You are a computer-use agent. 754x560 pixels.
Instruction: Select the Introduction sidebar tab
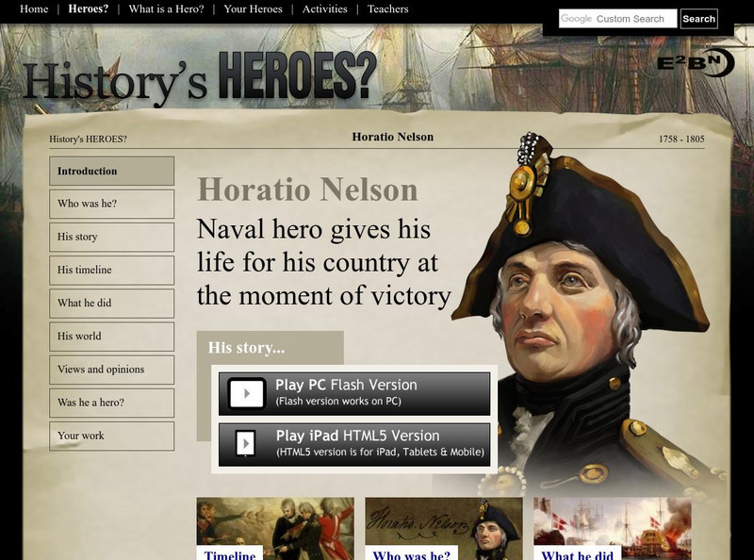pyautogui.click(x=111, y=171)
